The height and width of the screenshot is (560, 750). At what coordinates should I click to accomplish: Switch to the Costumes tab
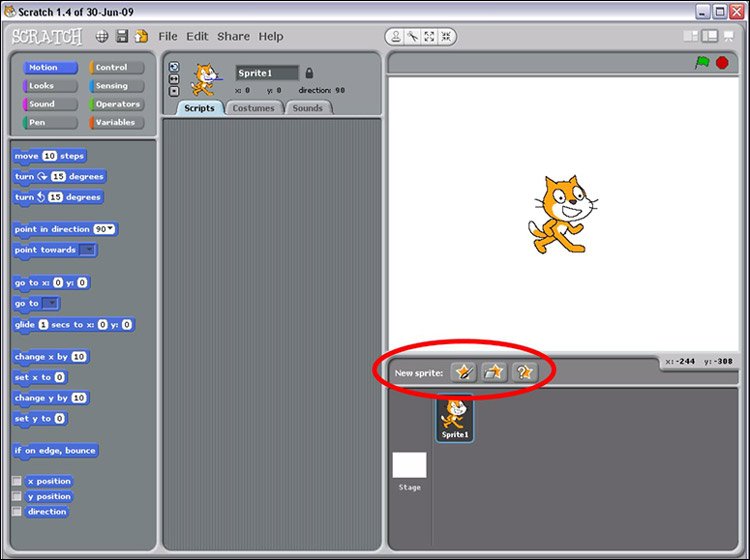254,108
